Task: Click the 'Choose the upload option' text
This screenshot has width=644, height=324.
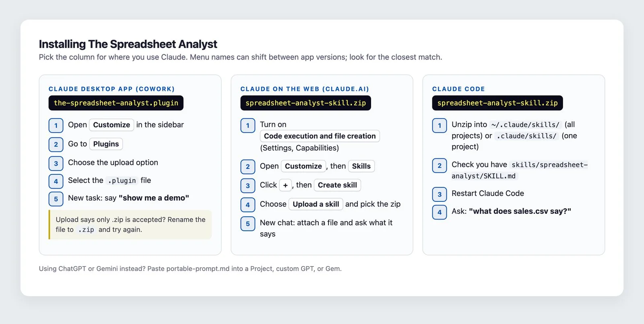Action: pos(113,162)
